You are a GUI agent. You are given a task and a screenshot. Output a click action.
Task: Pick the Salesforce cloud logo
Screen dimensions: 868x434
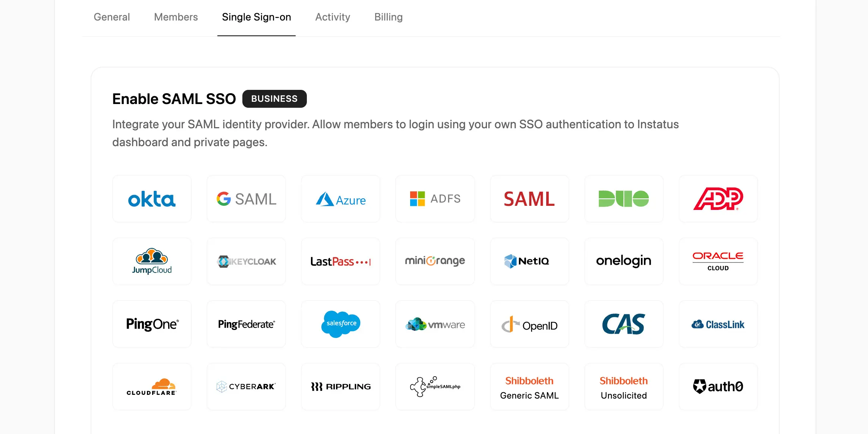340,324
